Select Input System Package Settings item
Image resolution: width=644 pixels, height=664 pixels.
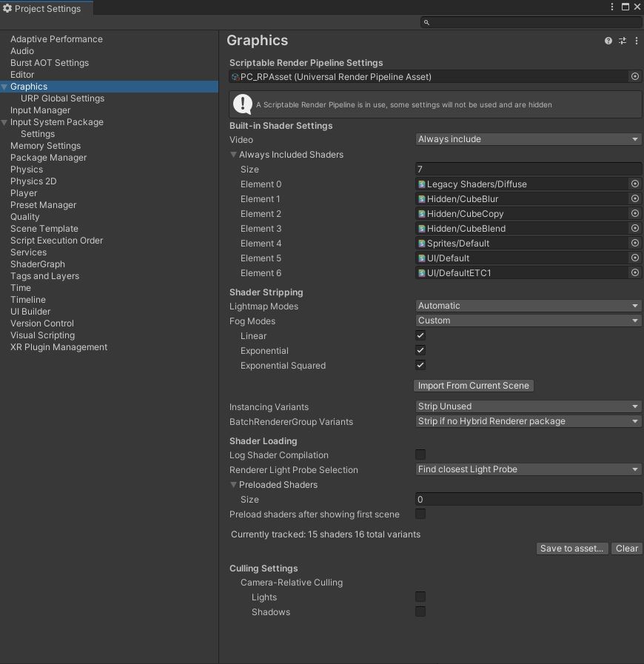[38, 134]
